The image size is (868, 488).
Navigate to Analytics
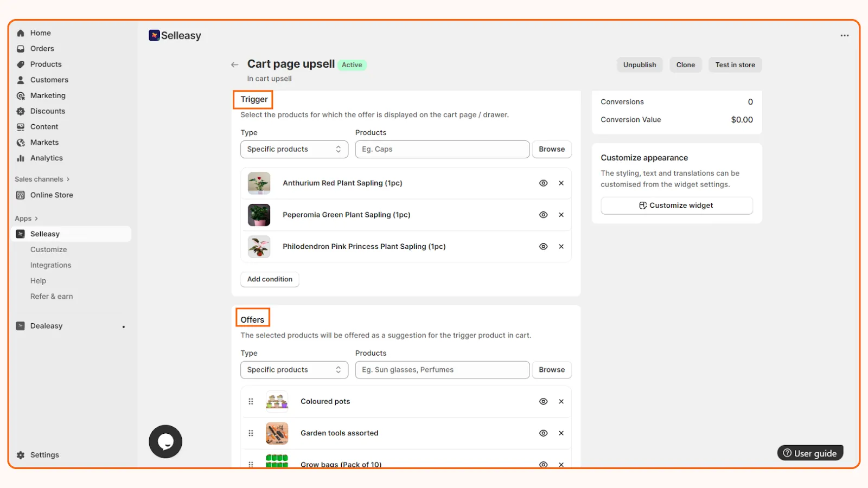(x=46, y=158)
